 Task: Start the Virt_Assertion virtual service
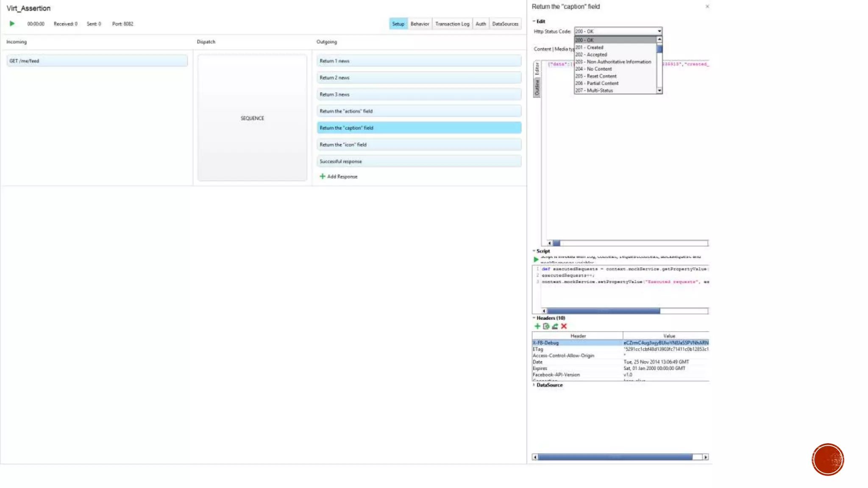pos(12,24)
